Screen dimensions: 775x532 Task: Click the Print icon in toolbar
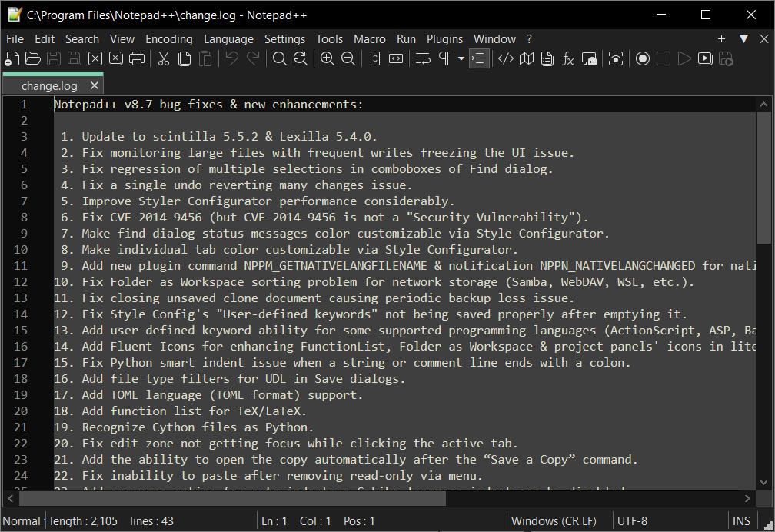click(137, 58)
